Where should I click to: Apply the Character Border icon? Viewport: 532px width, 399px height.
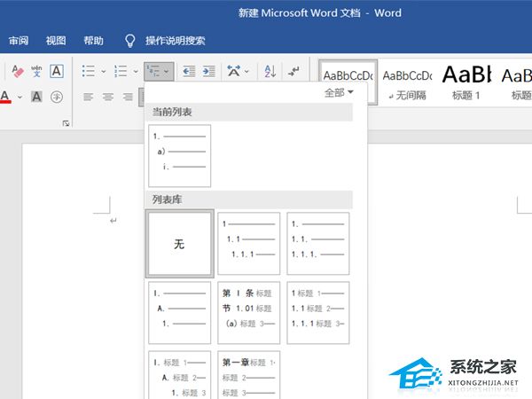[57, 71]
